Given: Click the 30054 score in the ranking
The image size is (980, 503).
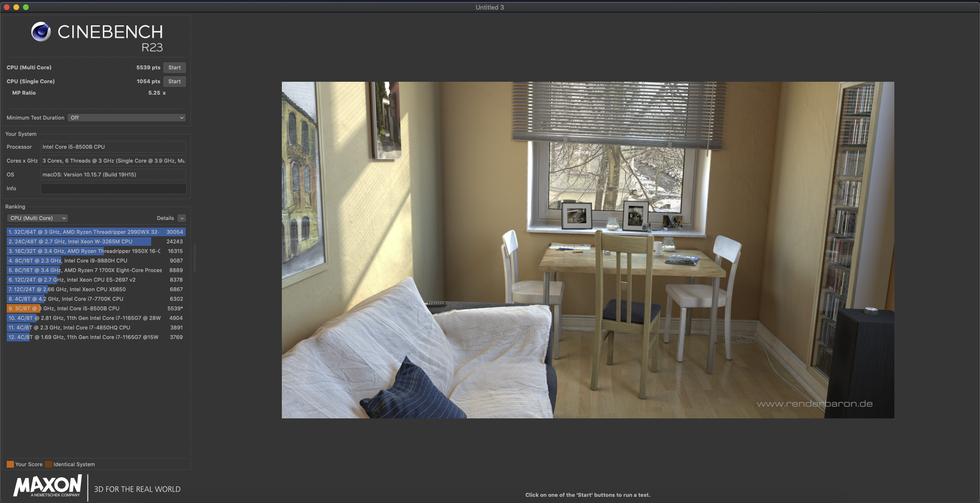Looking at the screenshot, I should [175, 232].
